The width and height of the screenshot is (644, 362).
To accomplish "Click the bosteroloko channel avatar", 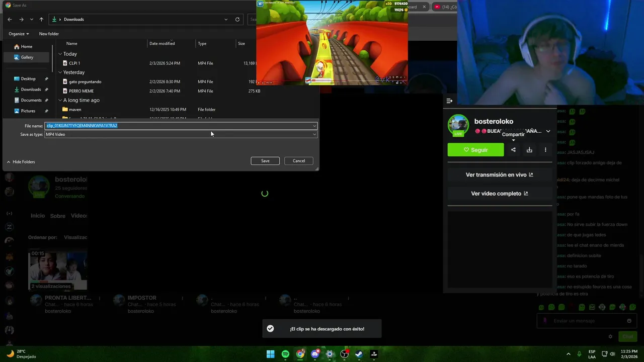I will (x=458, y=125).
